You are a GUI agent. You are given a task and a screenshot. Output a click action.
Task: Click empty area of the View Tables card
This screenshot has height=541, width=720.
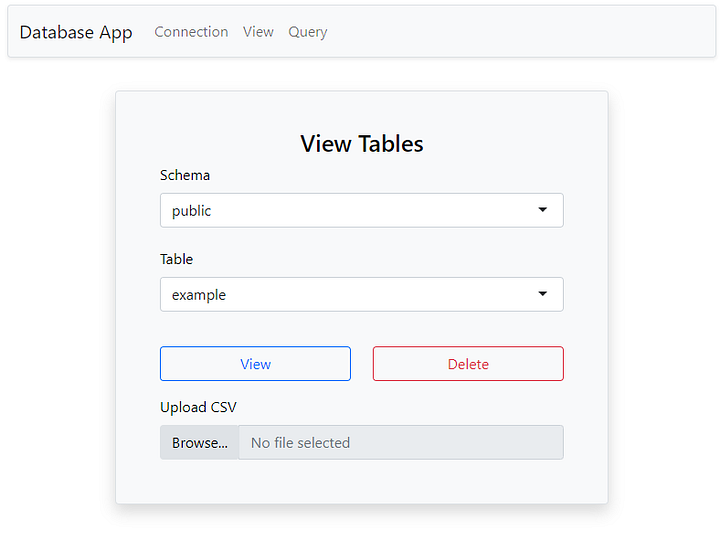point(362,482)
